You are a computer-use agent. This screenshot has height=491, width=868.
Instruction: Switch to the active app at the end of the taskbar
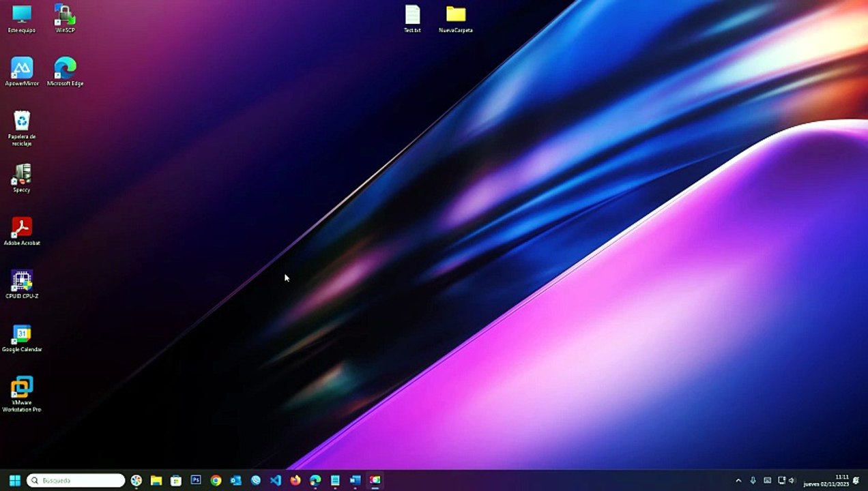tap(375, 480)
